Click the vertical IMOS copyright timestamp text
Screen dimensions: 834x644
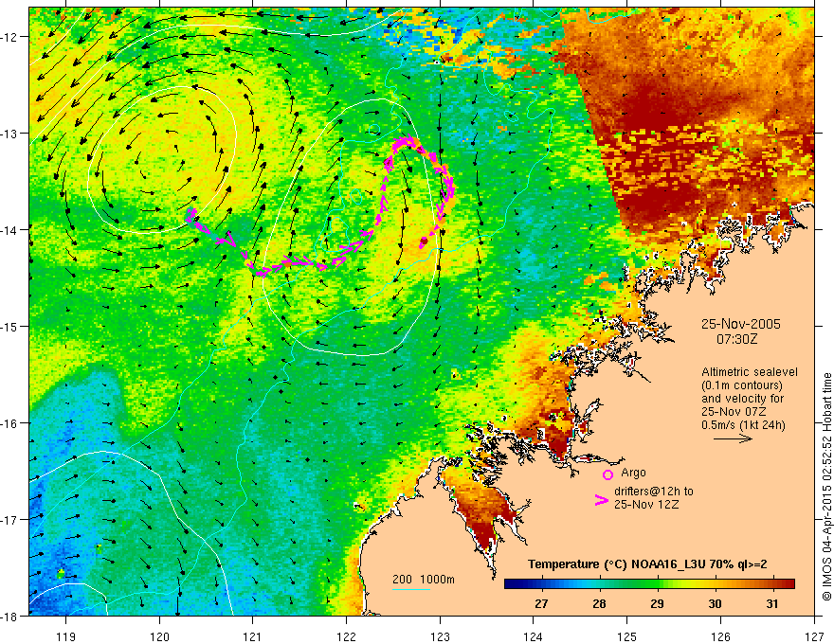click(x=827, y=487)
